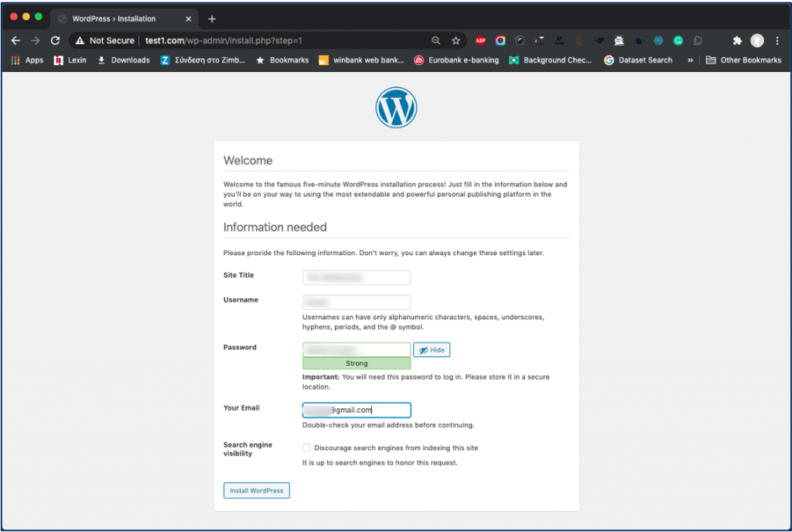Click the Password input field
Image resolution: width=792 pixels, height=532 pixels.
[357, 350]
